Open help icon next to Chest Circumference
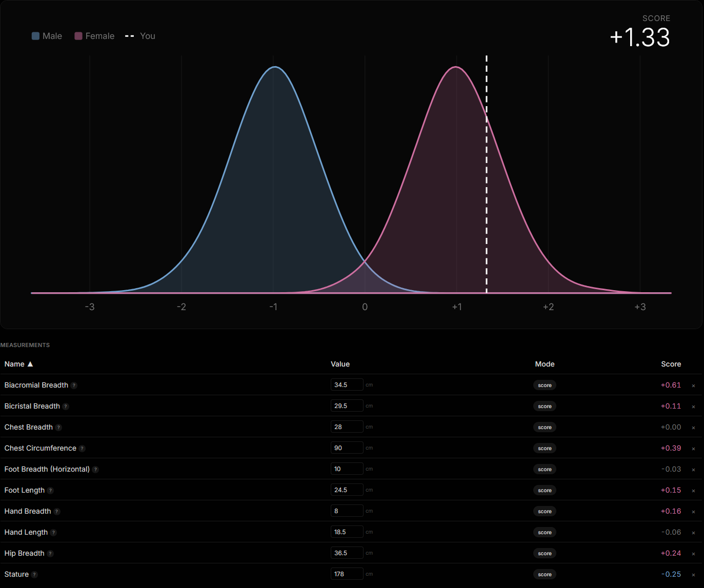704x588 pixels. pos(83,449)
